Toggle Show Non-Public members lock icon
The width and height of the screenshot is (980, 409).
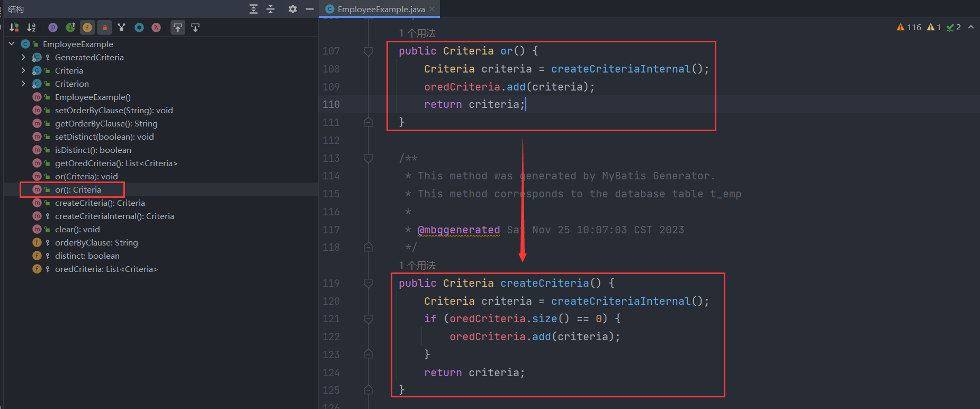click(105, 28)
